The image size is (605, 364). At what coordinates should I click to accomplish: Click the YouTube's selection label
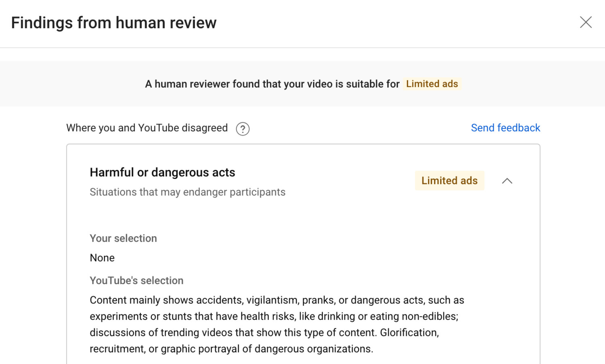[136, 281]
